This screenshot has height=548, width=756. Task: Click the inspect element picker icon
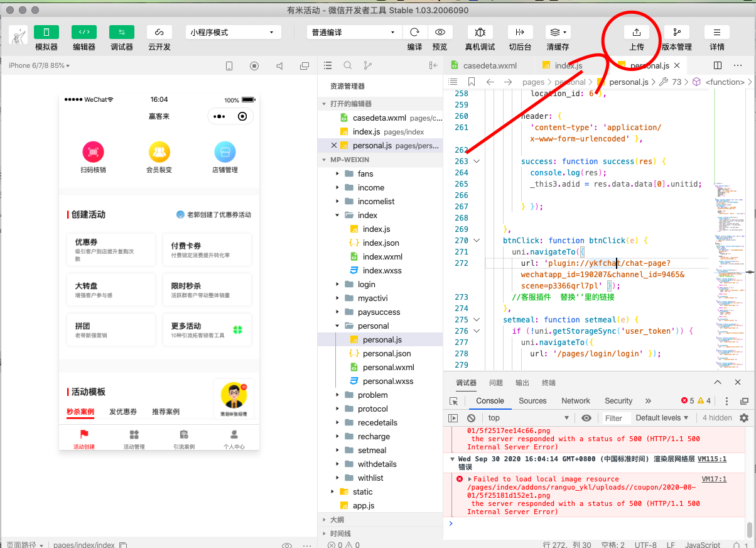pyautogui.click(x=453, y=401)
